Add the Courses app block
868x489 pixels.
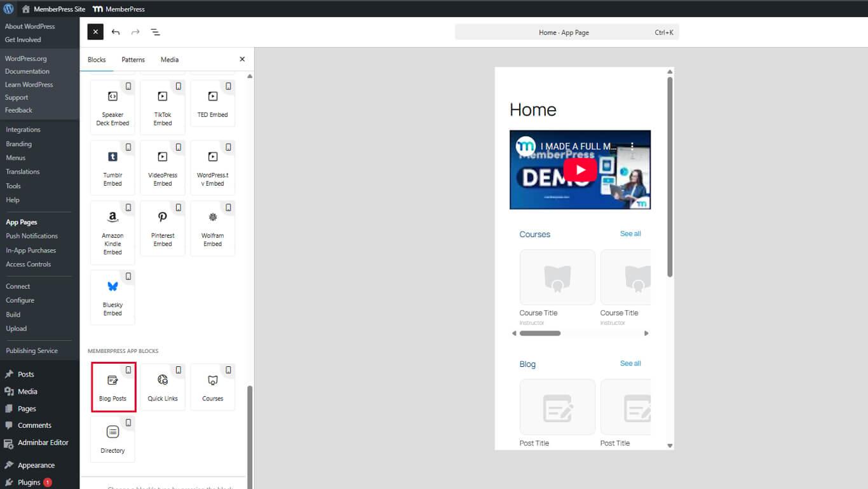(212, 387)
